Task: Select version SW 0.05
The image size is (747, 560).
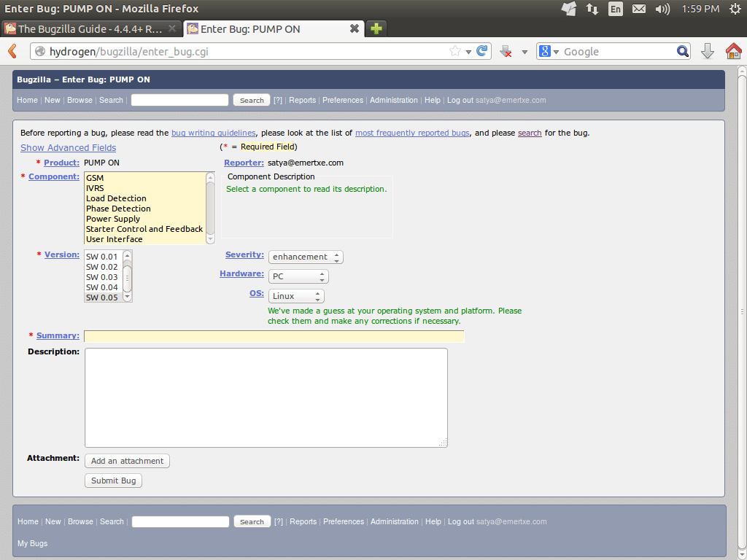Action: (x=104, y=297)
